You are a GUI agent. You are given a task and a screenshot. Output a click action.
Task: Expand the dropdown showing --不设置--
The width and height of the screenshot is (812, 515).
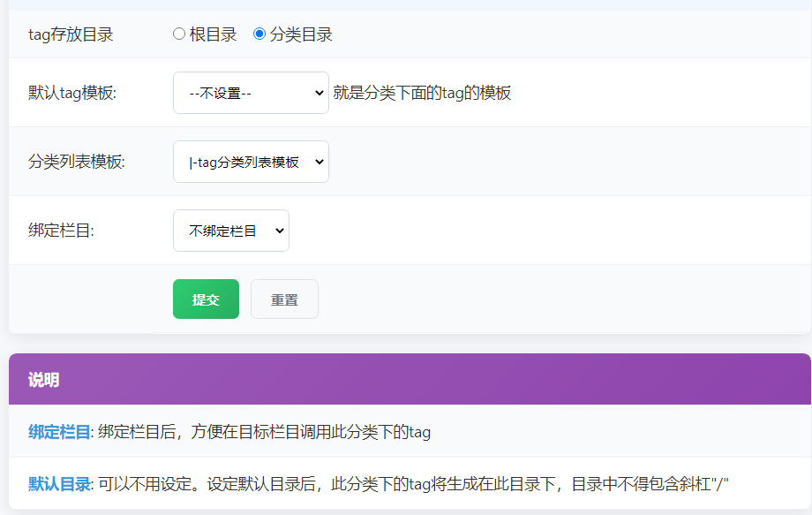point(251,93)
